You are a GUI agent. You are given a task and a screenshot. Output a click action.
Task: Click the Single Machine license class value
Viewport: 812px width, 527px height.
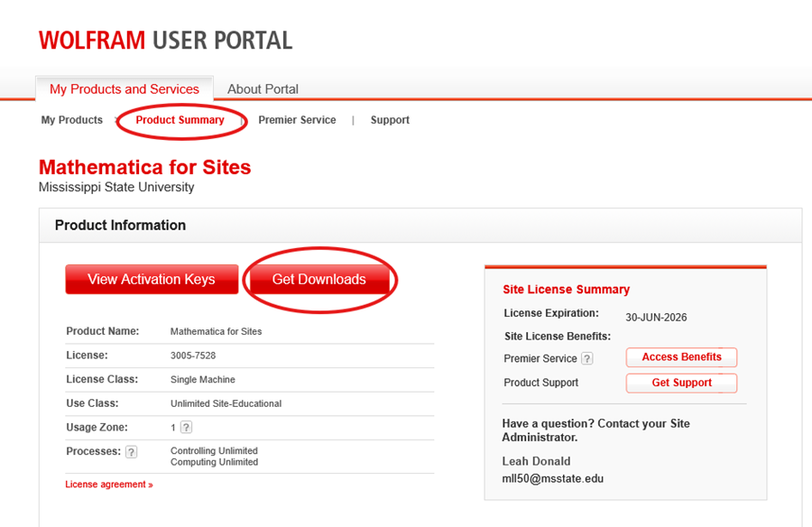202,379
